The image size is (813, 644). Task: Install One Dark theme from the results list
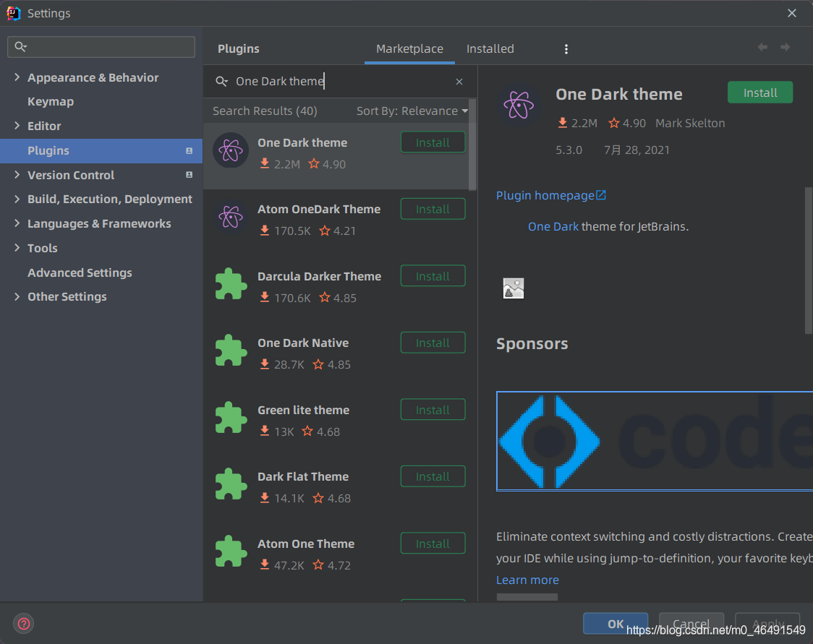click(x=433, y=142)
